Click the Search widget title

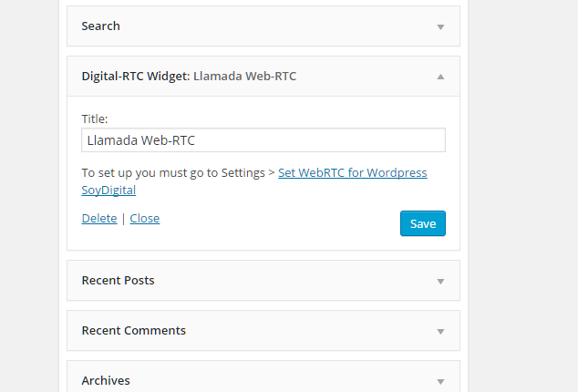click(x=100, y=26)
